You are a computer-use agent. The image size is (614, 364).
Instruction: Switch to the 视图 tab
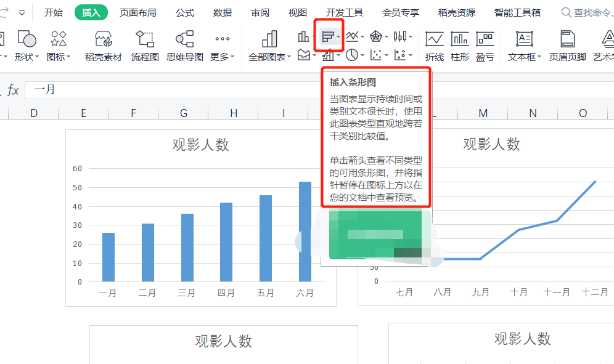point(298,12)
